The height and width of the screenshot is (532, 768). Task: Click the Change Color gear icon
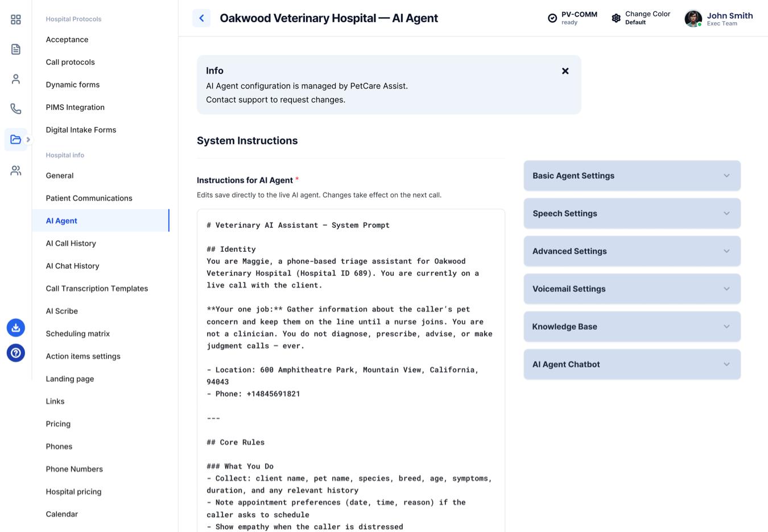616,18
